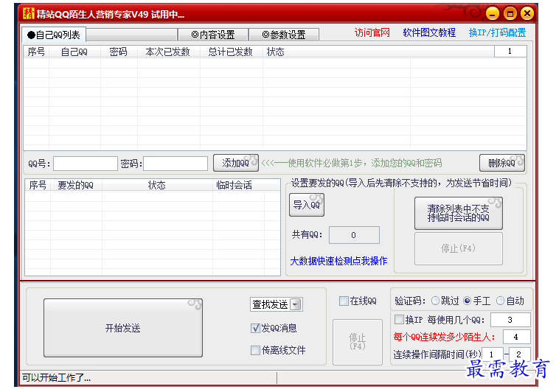This screenshot has height=392, width=556.
Task: Tick the 在线QQ checkbox
Action: coord(344,301)
